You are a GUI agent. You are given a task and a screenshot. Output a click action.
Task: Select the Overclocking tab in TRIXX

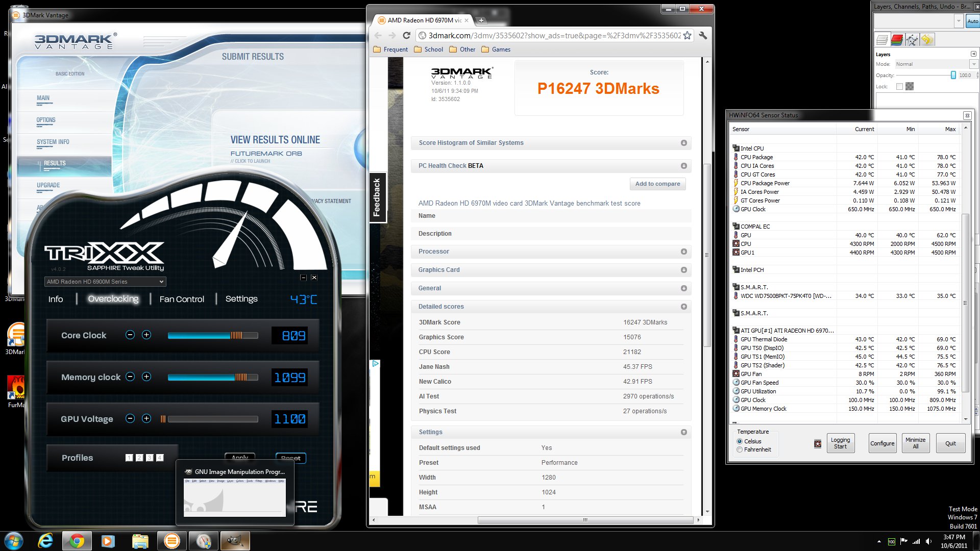pos(113,299)
